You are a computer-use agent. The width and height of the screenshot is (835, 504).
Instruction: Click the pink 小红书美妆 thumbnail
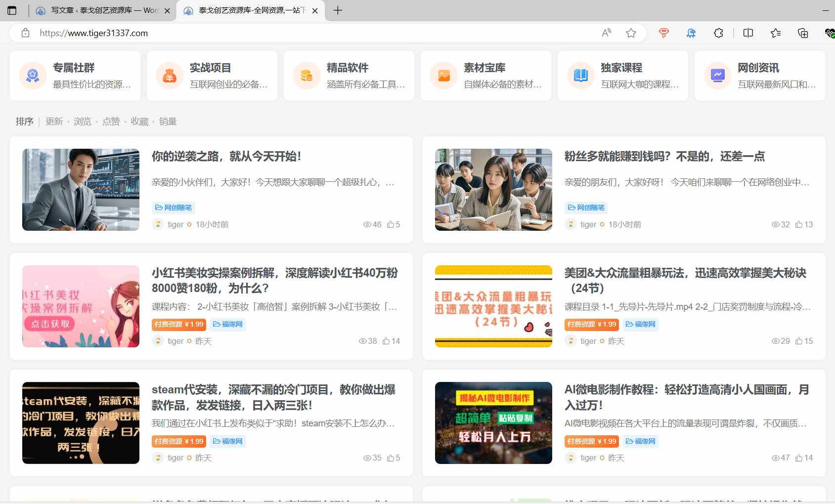81,306
